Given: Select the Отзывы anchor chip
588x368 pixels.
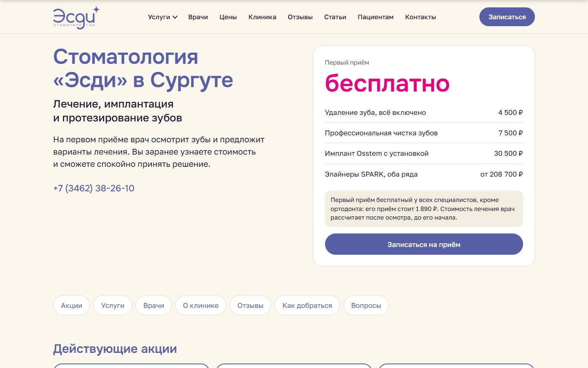Looking at the screenshot, I should pyautogui.click(x=250, y=305).
